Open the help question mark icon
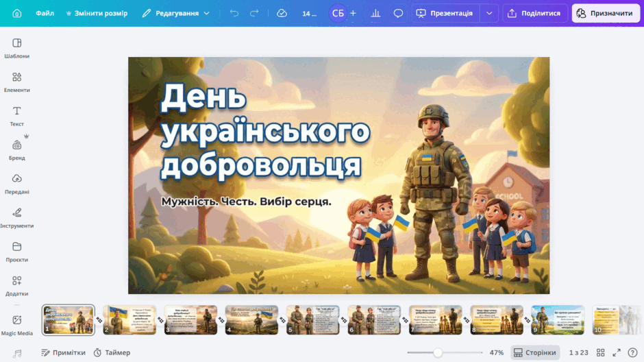 pyautogui.click(x=632, y=352)
